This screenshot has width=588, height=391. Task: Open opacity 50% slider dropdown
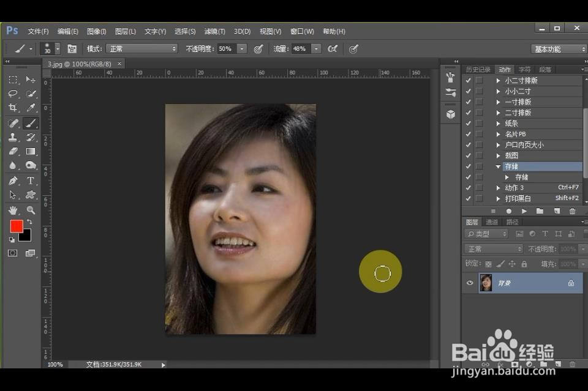242,49
